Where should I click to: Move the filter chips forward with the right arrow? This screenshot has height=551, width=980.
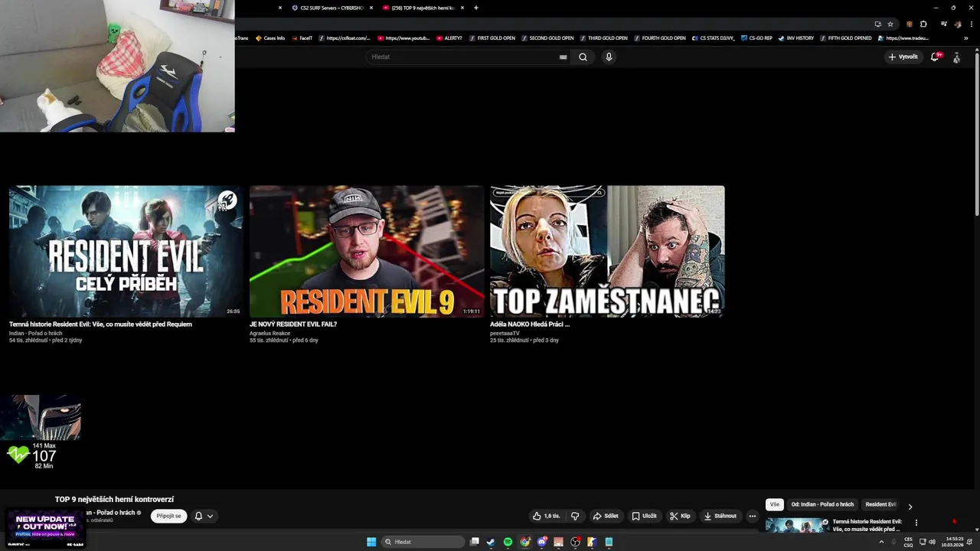tap(910, 506)
